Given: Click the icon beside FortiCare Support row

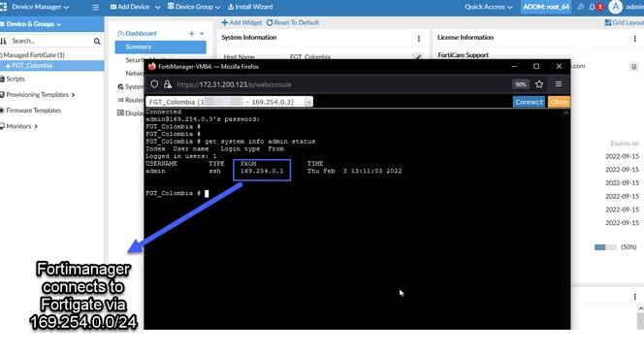Looking at the screenshot, I should 633,67.
